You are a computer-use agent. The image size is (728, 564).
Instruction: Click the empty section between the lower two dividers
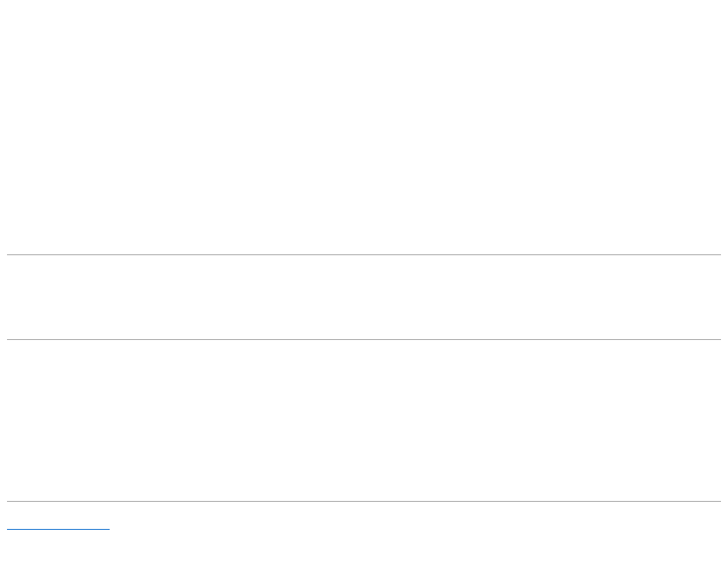pyautogui.click(x=364, y=420)
